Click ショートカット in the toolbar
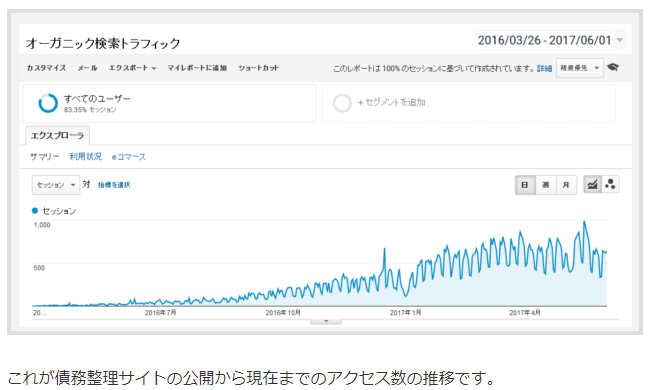Image resolution: width=655 pixels, height=390 pixels. [x=259, y=68]
